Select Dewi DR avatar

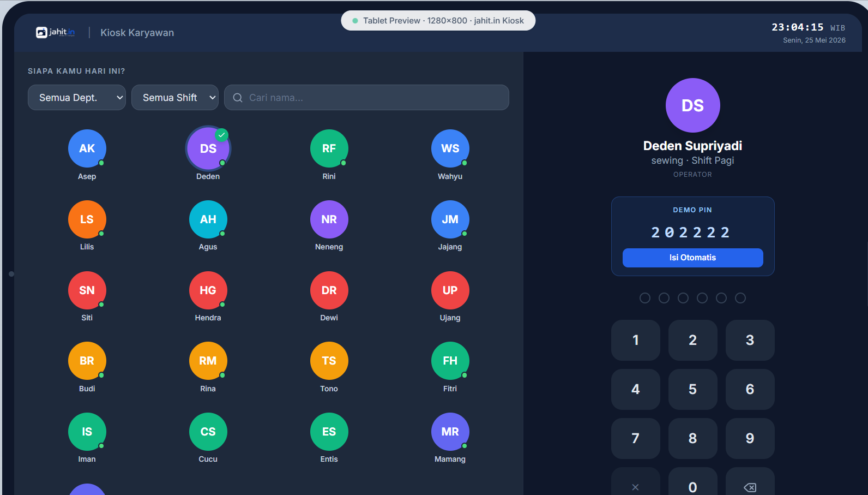(x=329, y=290)
